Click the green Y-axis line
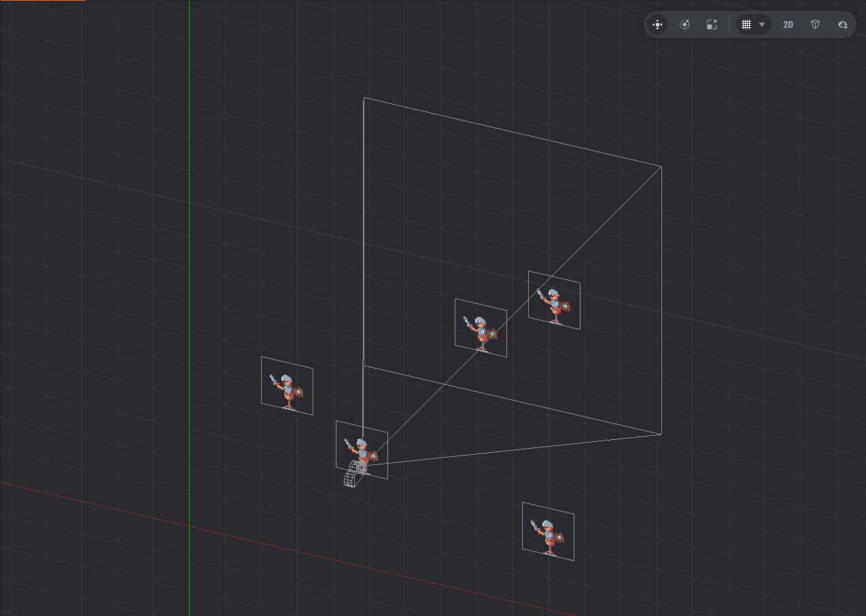866x616 pixels. [190, 204]
